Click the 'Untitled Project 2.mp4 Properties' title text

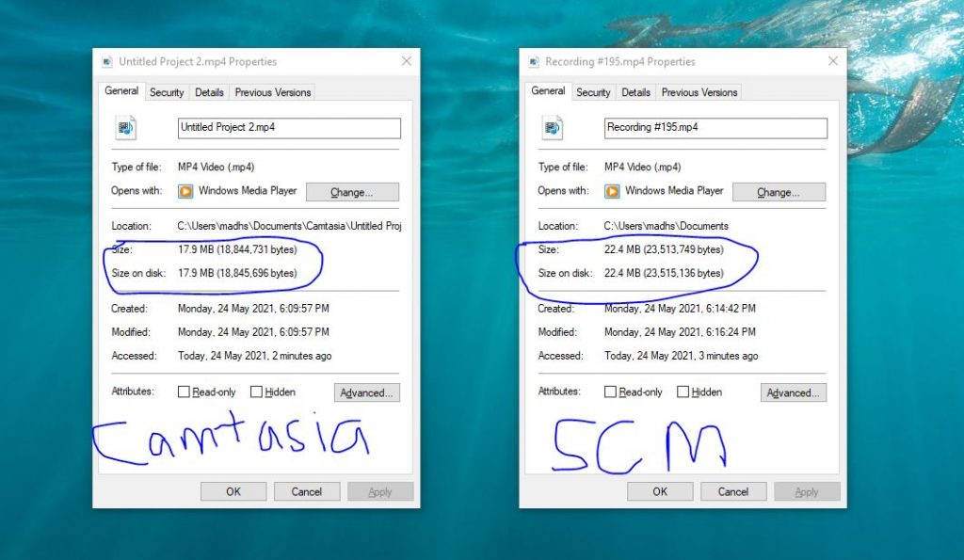point(198,61)
